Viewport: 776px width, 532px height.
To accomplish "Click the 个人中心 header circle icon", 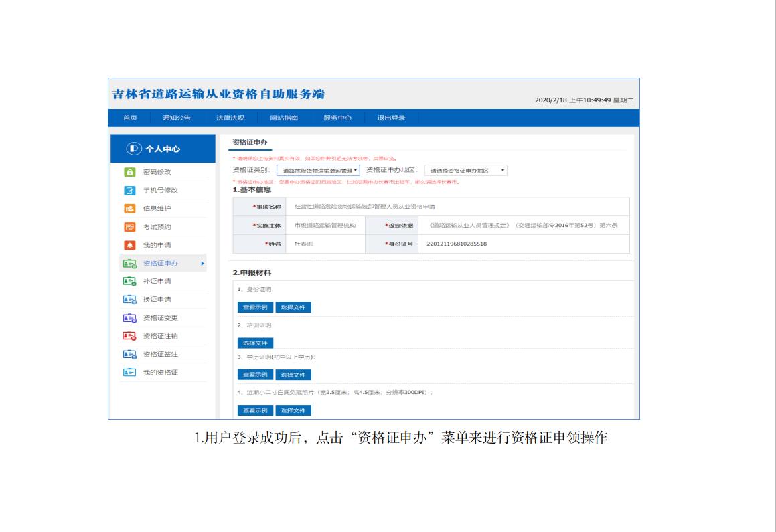I will 134,149.
